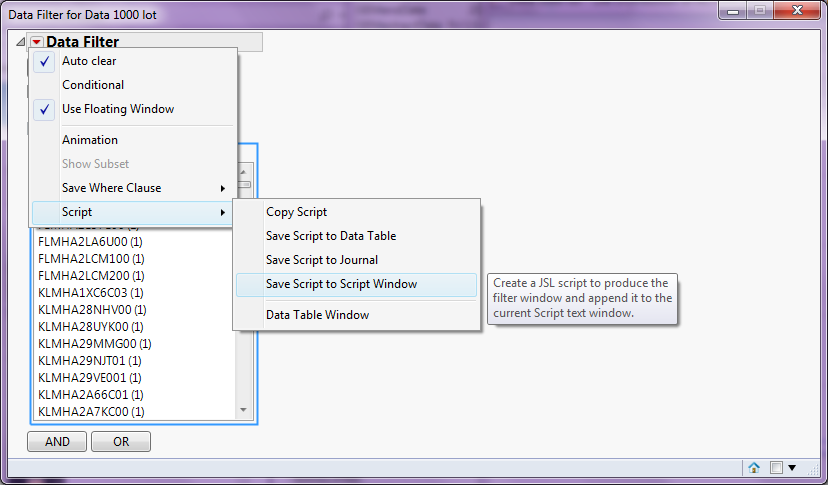This screenshot has width=828, height=485.
Task: Select list row KLMHA1XC6C03 (1)
Action: [x=135, y=293]
